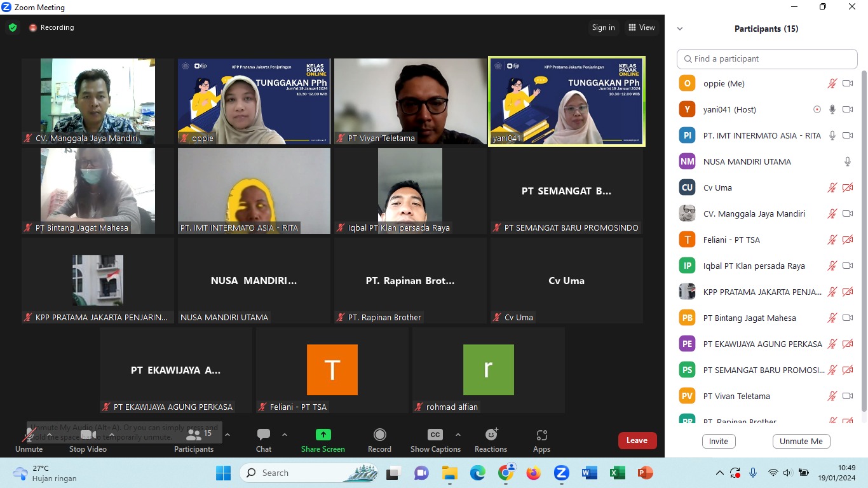Image resolution: width=868 pixels, height=488 pixels.
Task: Unmute microphone using the Unmute toggle
Action: click(x=29, y=440)
